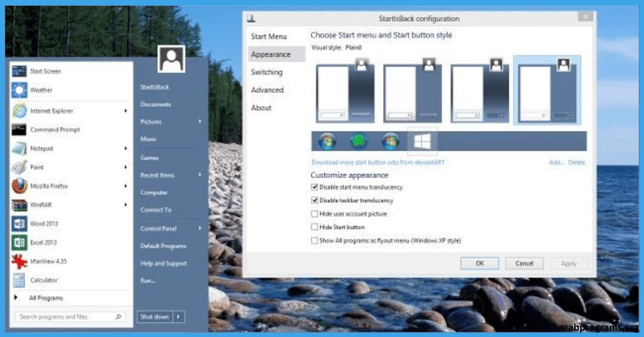Open All Programs in start menu
644x337 pixels.
click(46, 298)
